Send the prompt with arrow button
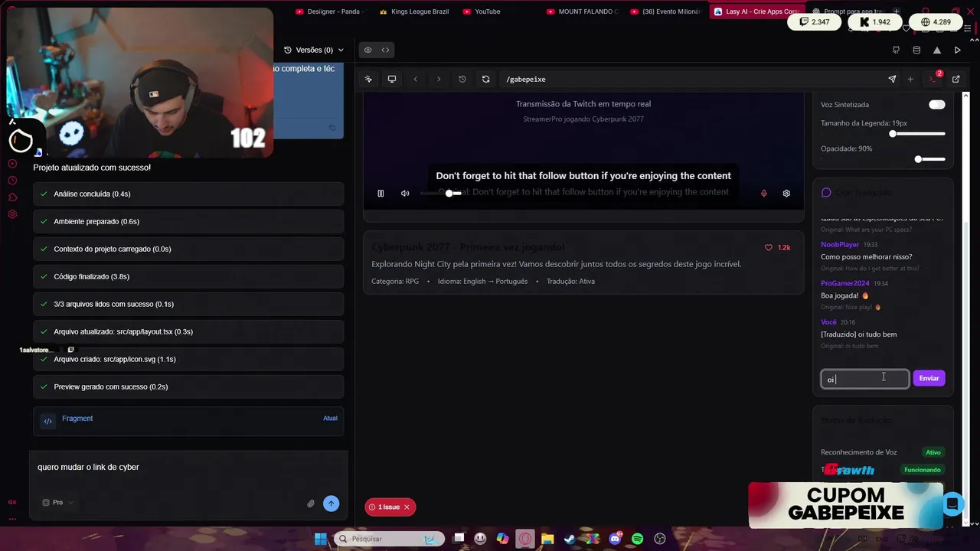Viewport: 980px width, 551px height. click(x=331, y=503)
